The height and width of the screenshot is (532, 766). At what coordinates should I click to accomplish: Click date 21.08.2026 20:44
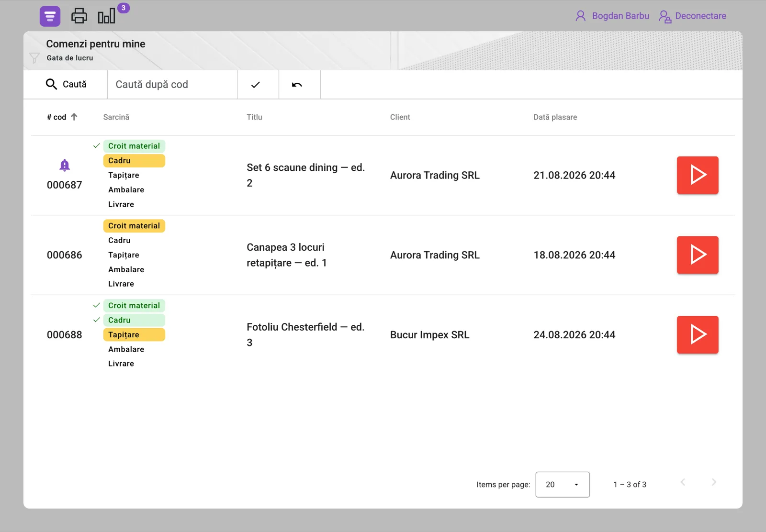tap(574, 175)
